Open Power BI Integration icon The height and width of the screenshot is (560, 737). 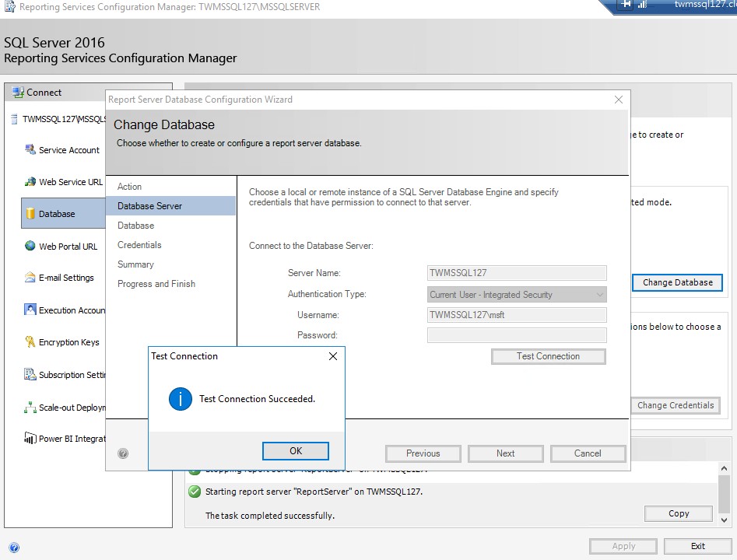30,438
